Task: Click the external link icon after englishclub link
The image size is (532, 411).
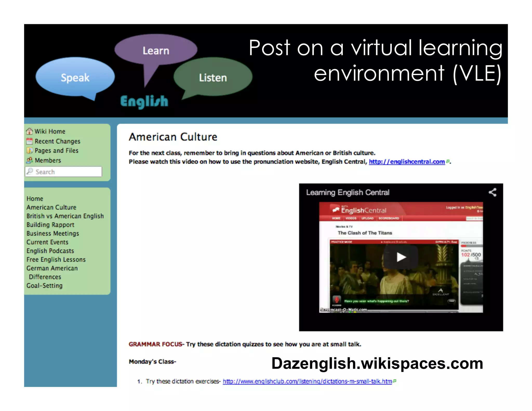Action: click(395, 381)
